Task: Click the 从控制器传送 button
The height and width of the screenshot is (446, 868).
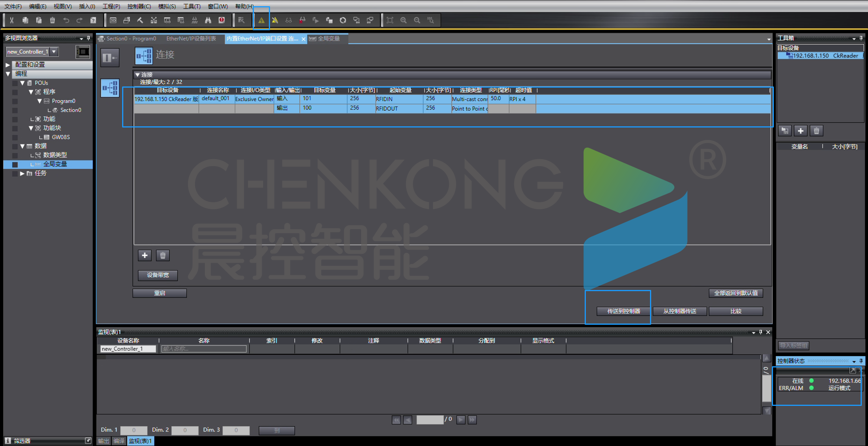Action: click(x=680, y=311)
